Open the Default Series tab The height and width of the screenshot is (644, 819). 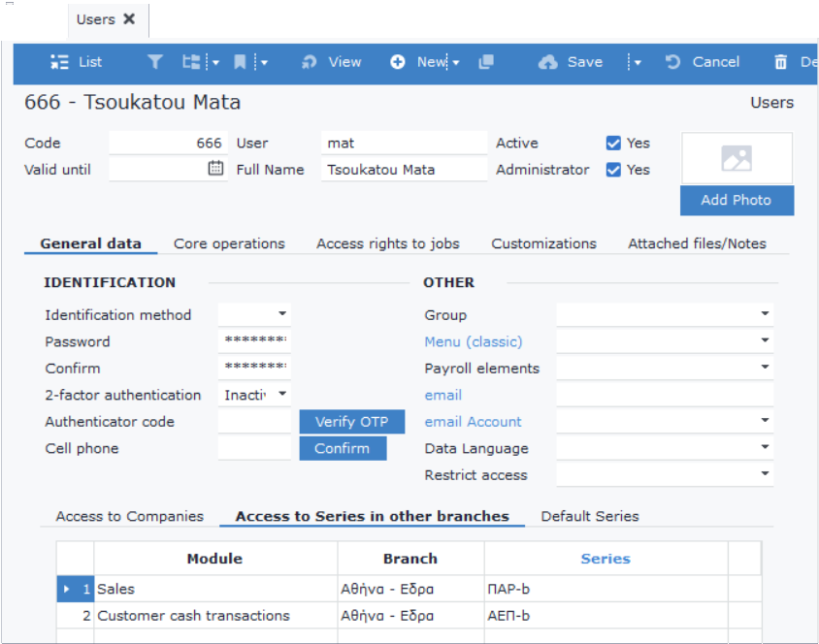(590, 516)
